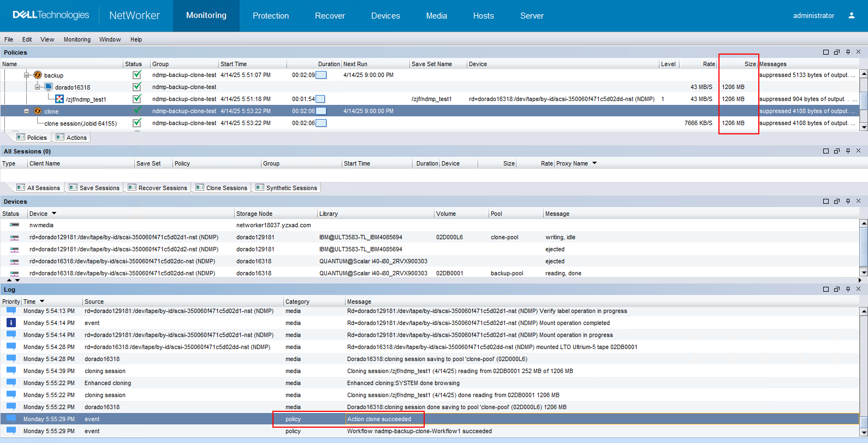Go to Server in the top navigation
Viewport: 868px width, 443px height.
[532, 16]
